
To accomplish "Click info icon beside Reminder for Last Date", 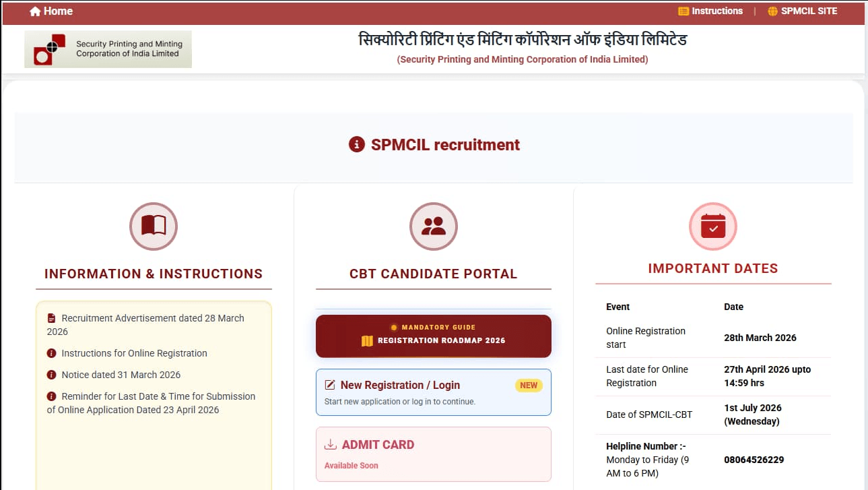I will pyautogui.click(x=51, y=396).
